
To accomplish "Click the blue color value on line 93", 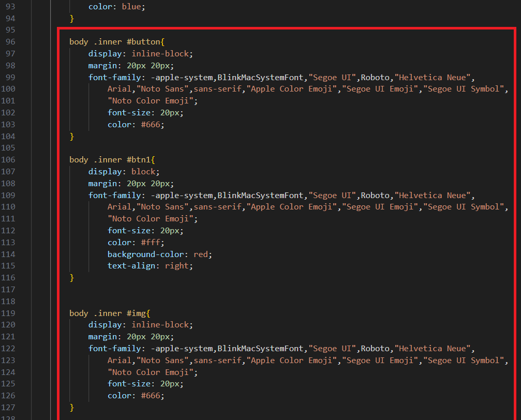I will [x=133, y=7].
